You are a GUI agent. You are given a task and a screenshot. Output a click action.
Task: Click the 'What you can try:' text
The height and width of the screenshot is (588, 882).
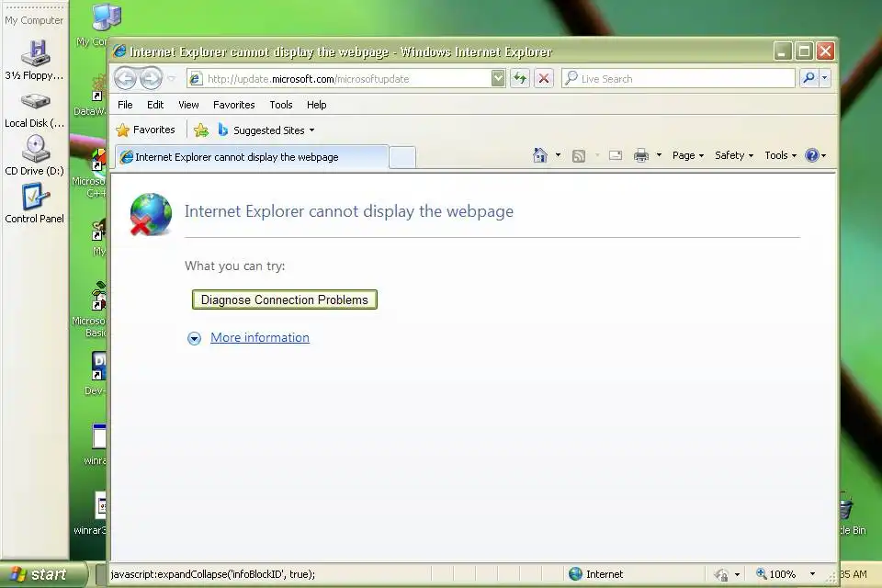click(234, 266)
